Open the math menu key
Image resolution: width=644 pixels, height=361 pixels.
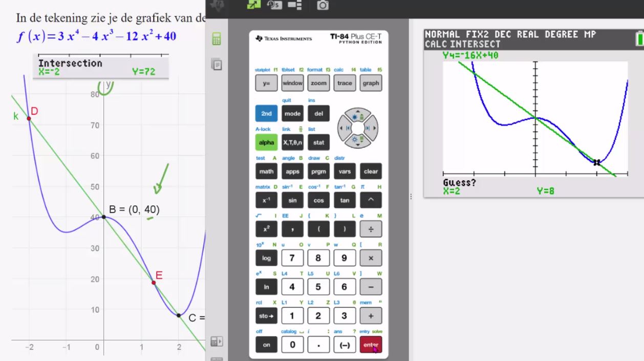coord(266,172)
